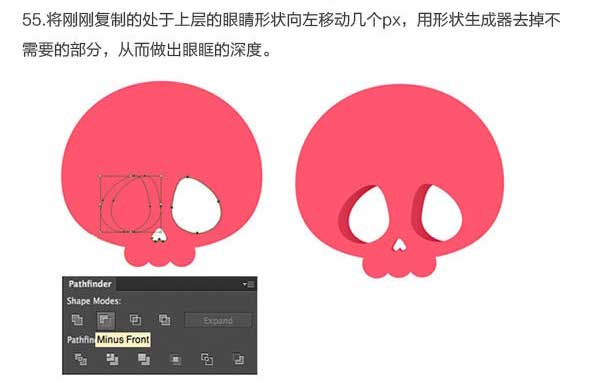
Task: Click the Expand button in Pathfinder
Action: click(x=218, y=320)
